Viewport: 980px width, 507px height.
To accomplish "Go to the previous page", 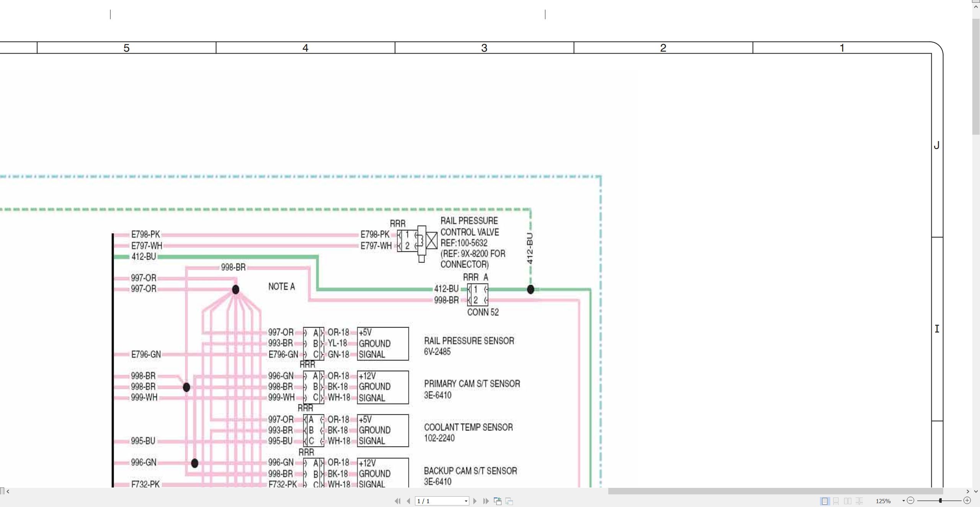I will pos(408,501).
